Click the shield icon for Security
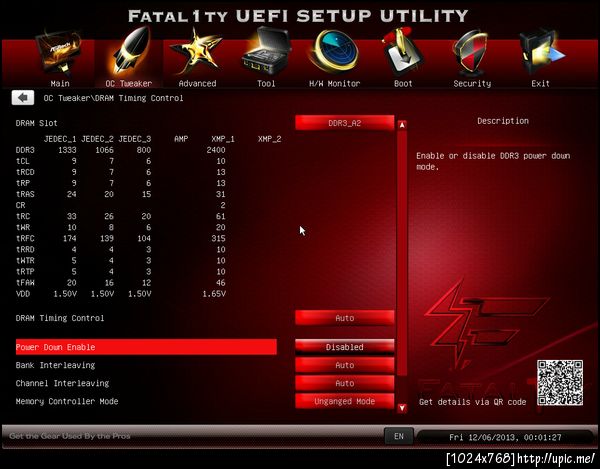Screen dimensions: 600x469 pos(471,53)
